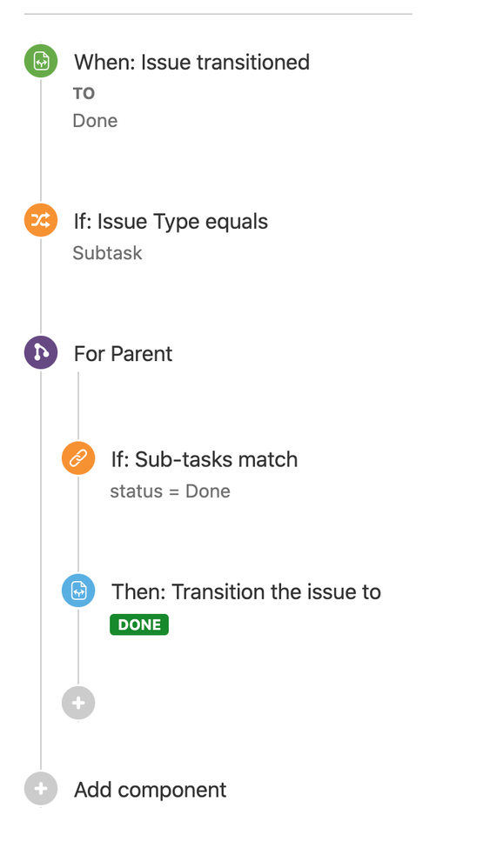Click the 'TO' label under the trigger
The height and width of the screenshot is (868, 490).
(x=84, y=94)
